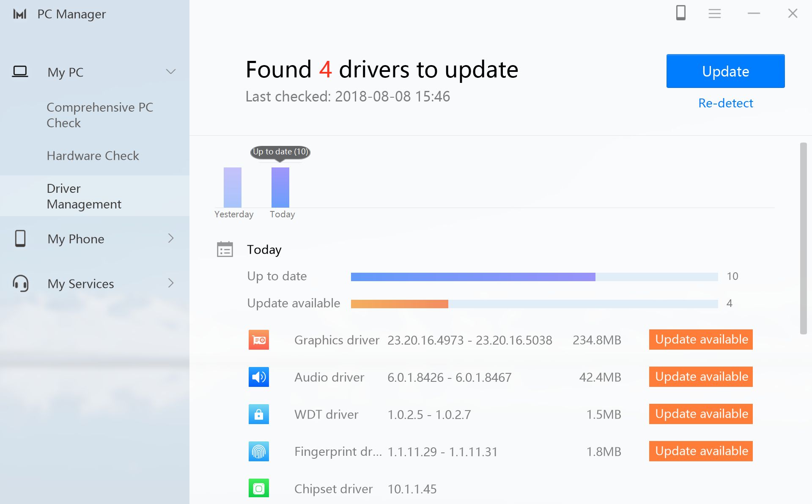Click the Re-detect link

tap(725, 103)
